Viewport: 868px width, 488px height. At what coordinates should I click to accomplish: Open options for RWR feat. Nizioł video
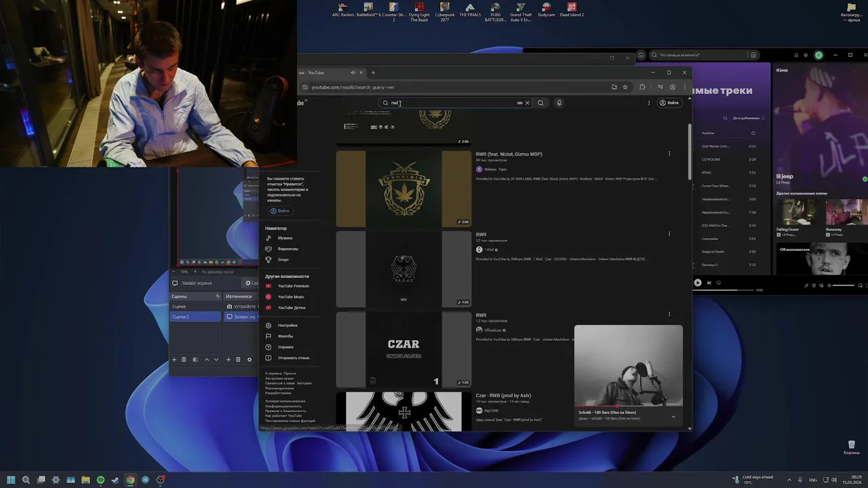669,154
